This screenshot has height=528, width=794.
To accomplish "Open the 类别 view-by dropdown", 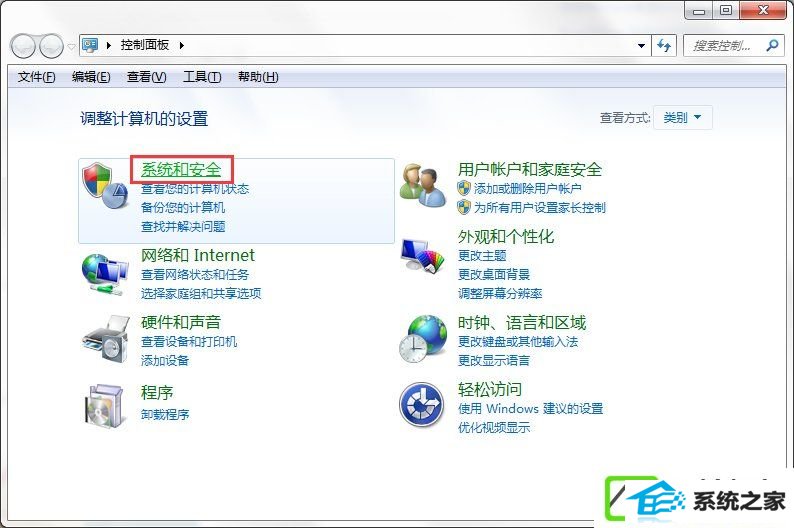I will click(683, 118).
